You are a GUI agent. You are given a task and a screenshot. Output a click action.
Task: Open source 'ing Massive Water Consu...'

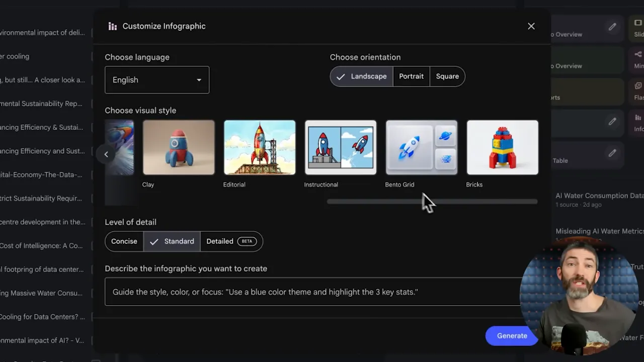41,293
